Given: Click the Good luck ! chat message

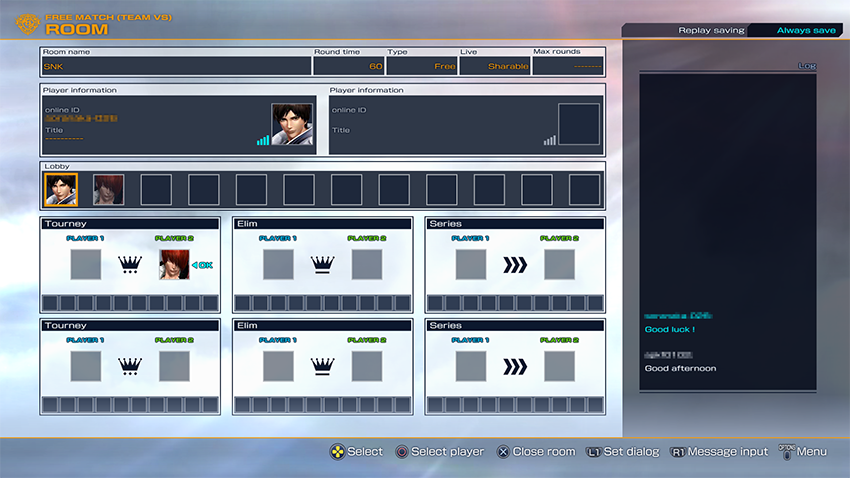Looking at the screenshot, I should pos(669,330).
